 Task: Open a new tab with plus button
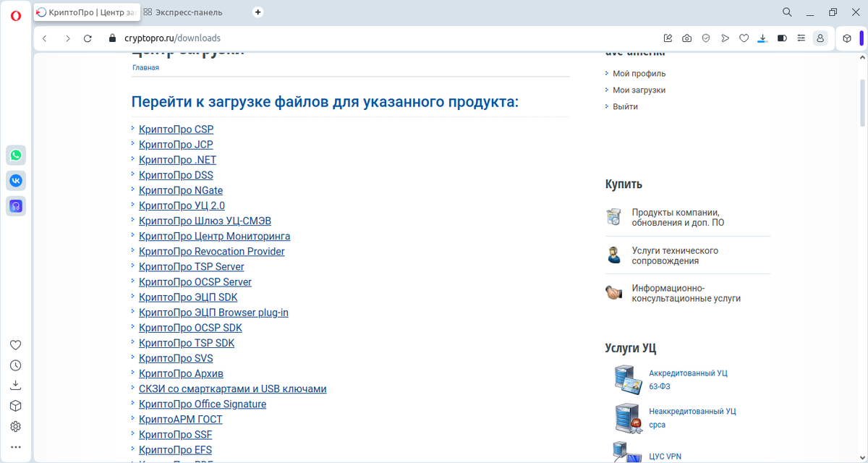(x=258, y=12)
